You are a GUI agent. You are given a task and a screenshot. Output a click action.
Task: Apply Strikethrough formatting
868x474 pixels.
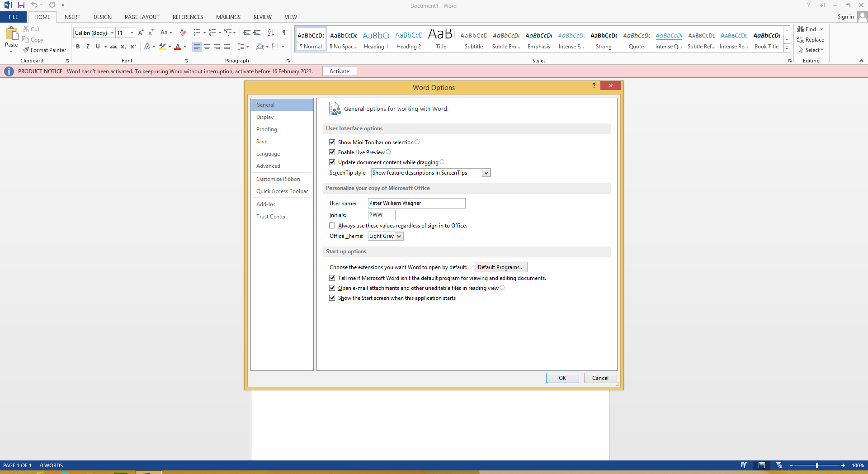(x=113, y=47)
